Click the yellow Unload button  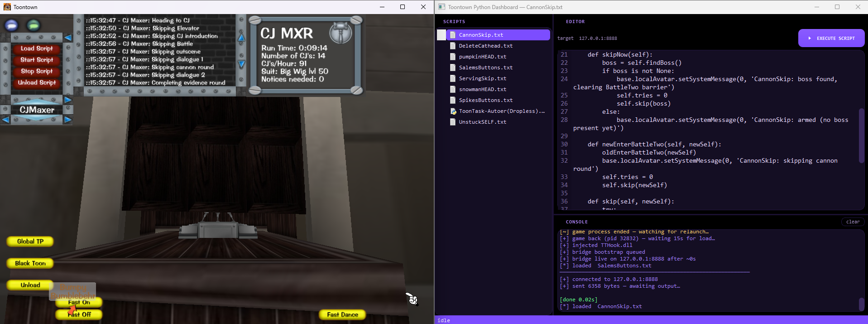(30, 285)
